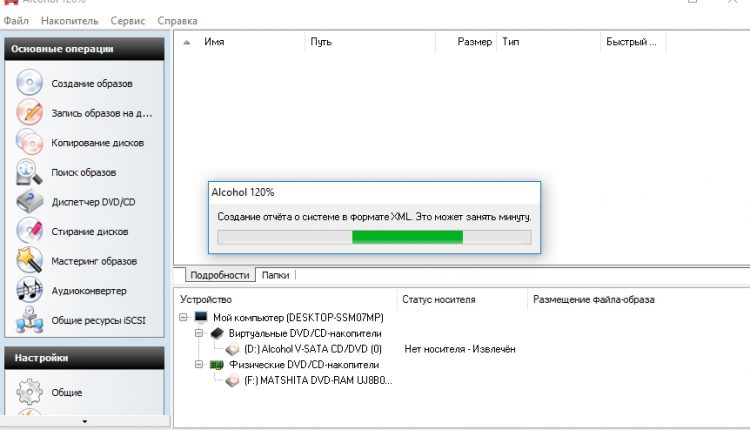Click the Создание отчёта о системе message
The width and height of the screenshot is (750, 430).
374,217
